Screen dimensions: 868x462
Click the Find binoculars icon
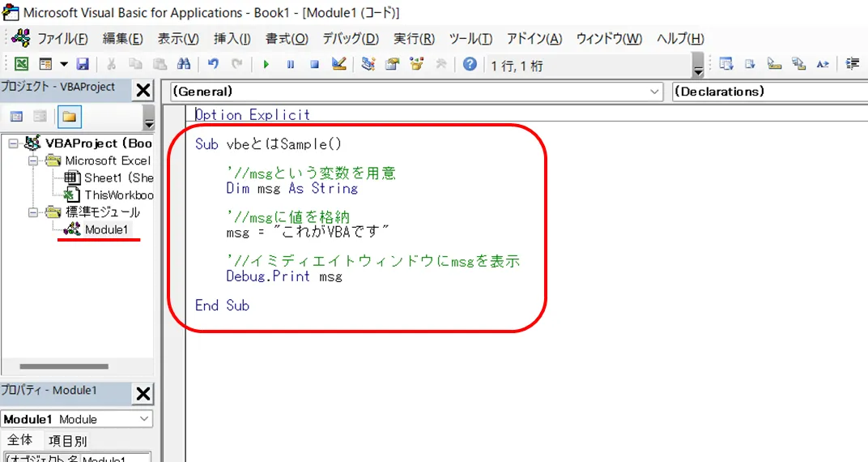coord(184,64)
